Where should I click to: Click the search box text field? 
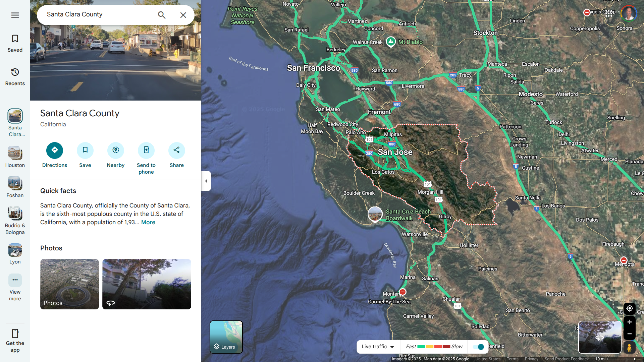99,15
